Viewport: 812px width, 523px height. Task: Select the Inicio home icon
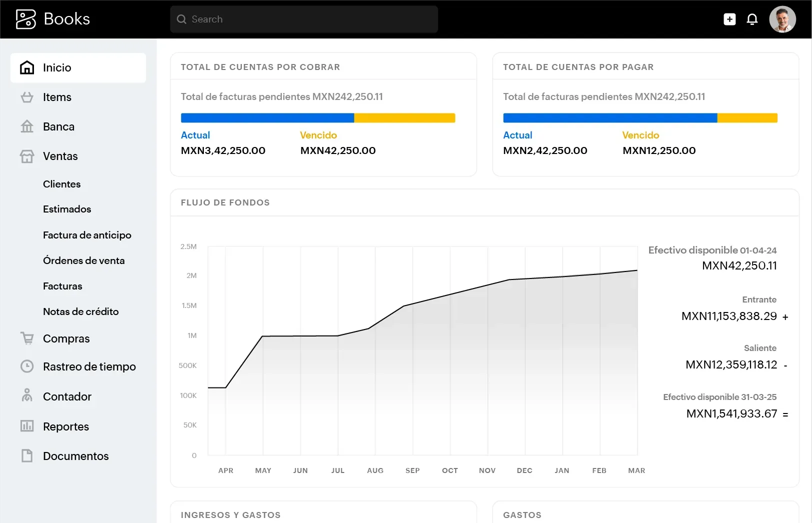pyautogui.click(x=26, y=67)
